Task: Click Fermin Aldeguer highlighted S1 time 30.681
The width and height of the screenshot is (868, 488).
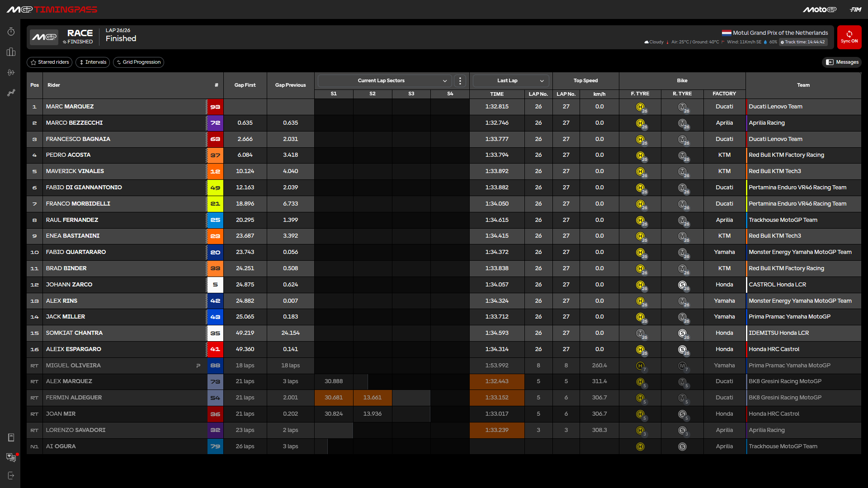Action: click(x=334, y=398)
